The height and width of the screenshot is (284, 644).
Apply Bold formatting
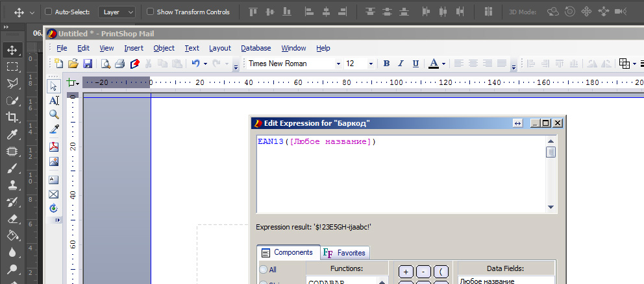pyautogui.click(x=386, y=64)
